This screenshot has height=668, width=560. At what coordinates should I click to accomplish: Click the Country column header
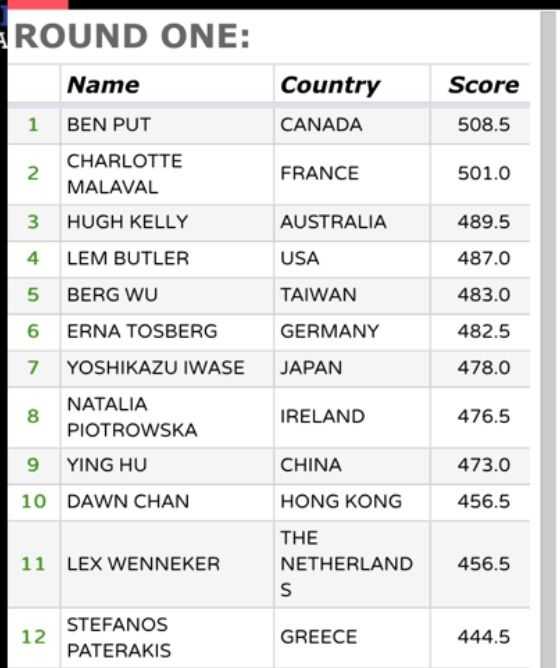point(330,85)
